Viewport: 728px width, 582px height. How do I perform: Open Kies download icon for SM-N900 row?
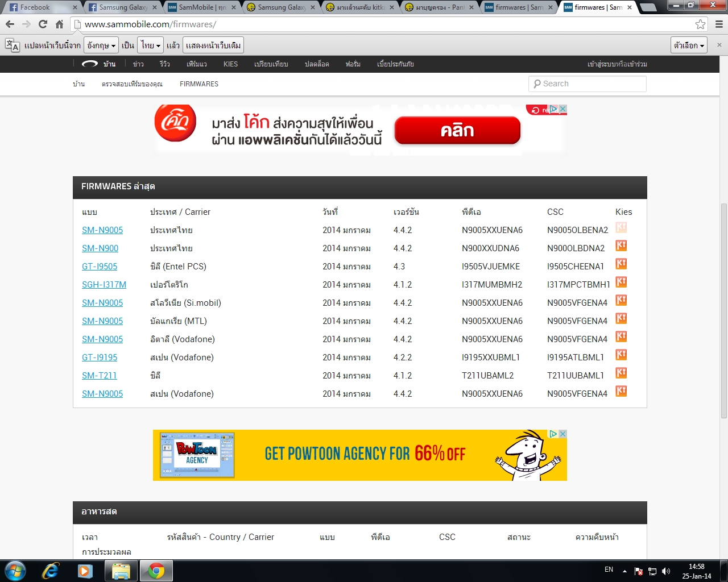[621, 246]
